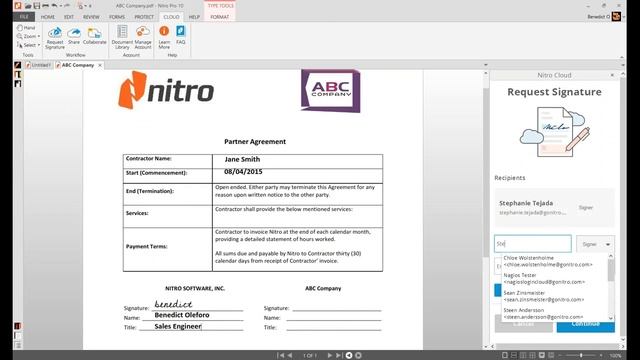The image size is (640, 360).
Task: Switch to the Untitled1 document tab
Action: [x=38, y=65]
